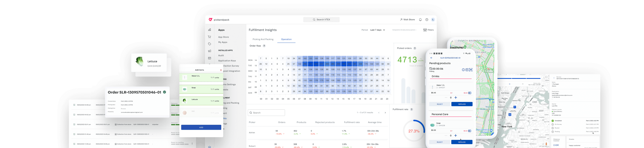Sort by Average time column header
The height and width of the screenshot is (148, 644).
[375, 123]
